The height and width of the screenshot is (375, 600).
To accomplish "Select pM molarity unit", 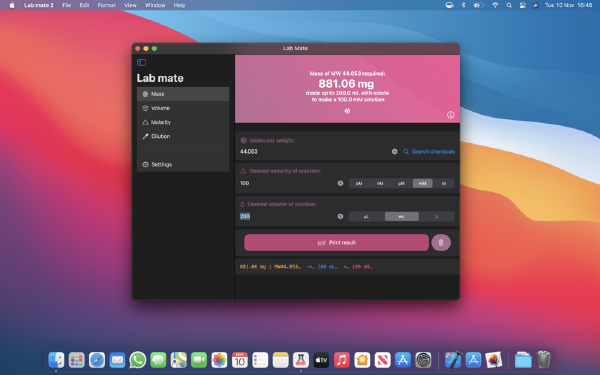I will 359,183.
